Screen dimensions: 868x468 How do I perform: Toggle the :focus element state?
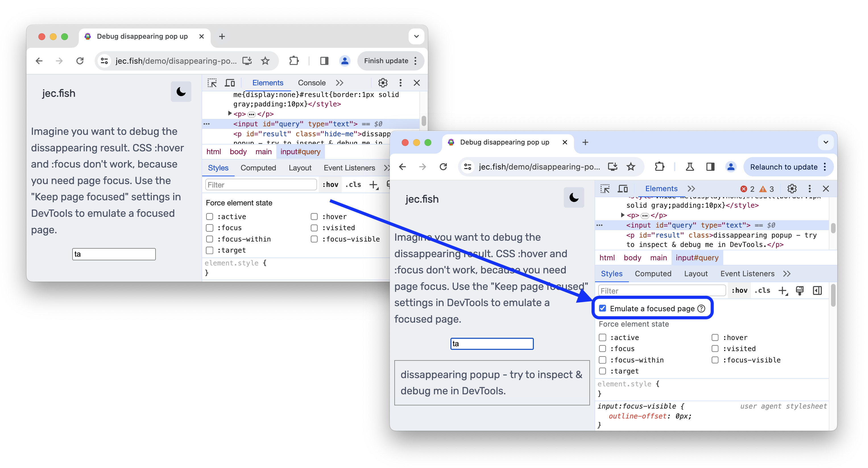coord(602,348)
